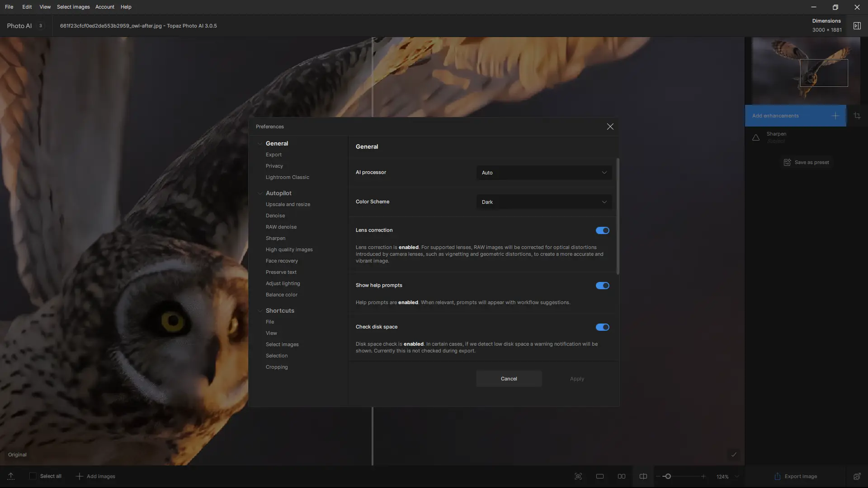Select the split view compare icon
The height and width of the screenshot is (488, 868).
643,476
